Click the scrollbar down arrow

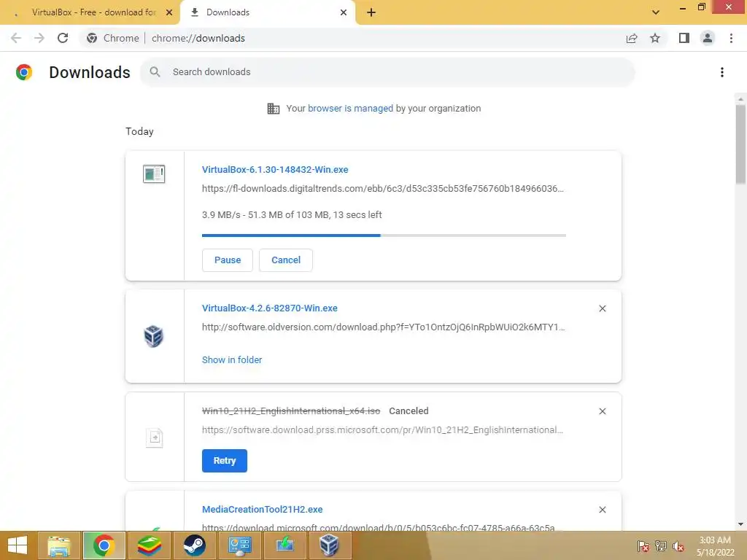tap(740, 524)
